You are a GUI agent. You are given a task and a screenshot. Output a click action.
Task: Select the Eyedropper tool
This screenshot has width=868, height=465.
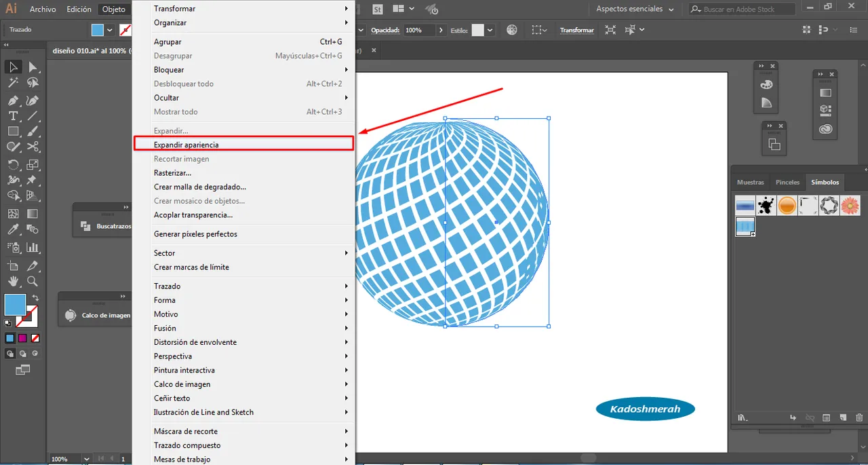[13, 230]
